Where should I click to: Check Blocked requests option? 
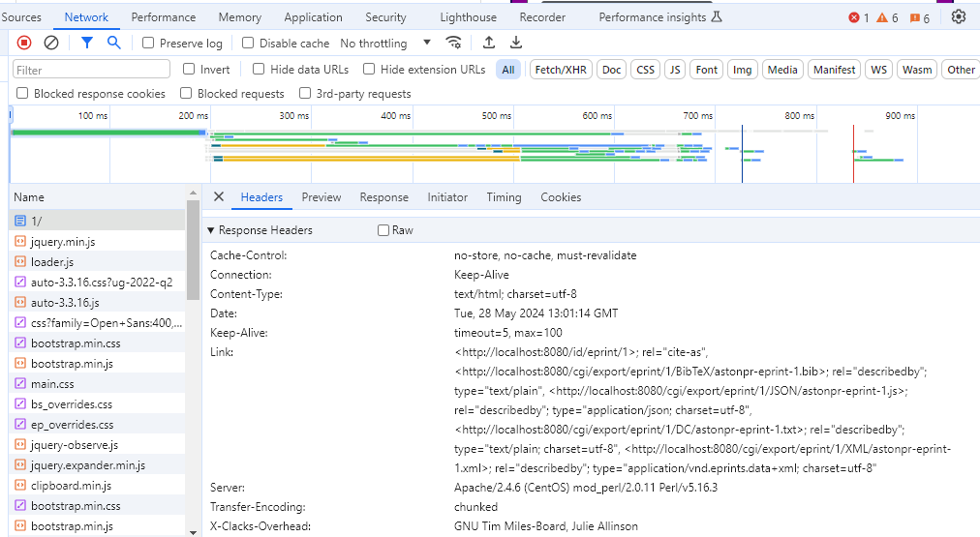pos(186,93)
